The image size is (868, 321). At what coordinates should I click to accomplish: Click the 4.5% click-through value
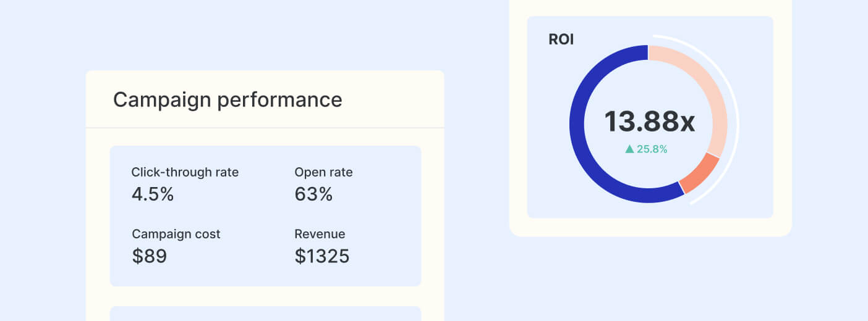tap(153, 194)
